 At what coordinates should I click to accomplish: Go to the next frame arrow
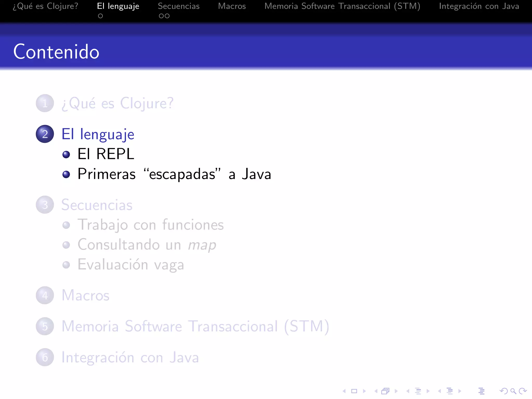click(396, 391)
